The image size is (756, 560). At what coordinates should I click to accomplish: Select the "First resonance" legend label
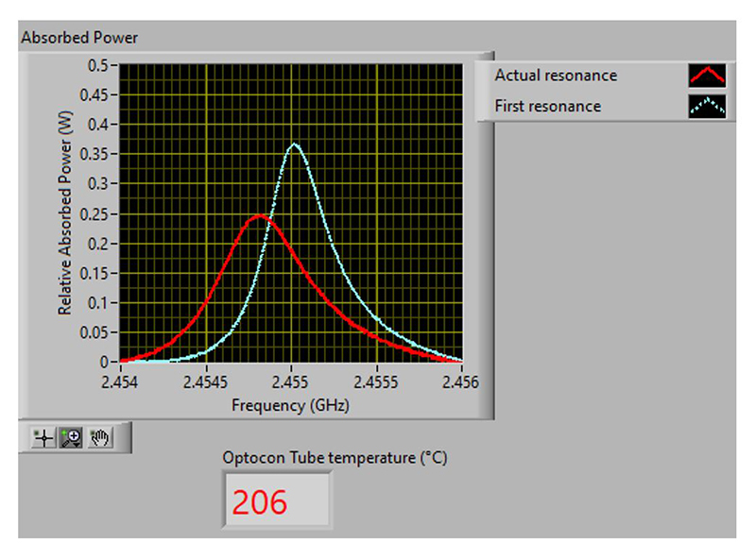(547, 106)
